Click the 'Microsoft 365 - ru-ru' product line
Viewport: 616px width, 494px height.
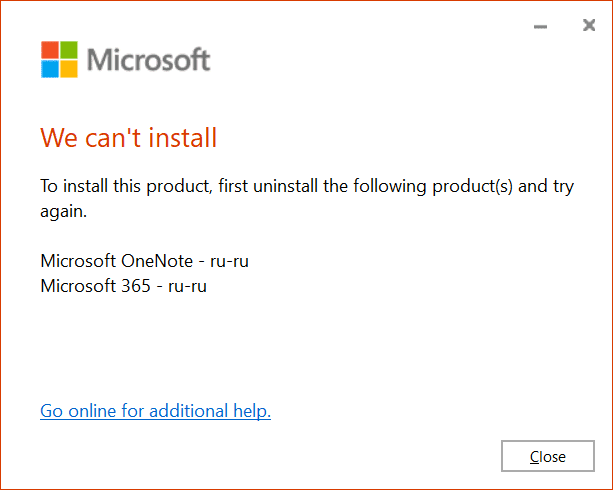click(123, 286)
